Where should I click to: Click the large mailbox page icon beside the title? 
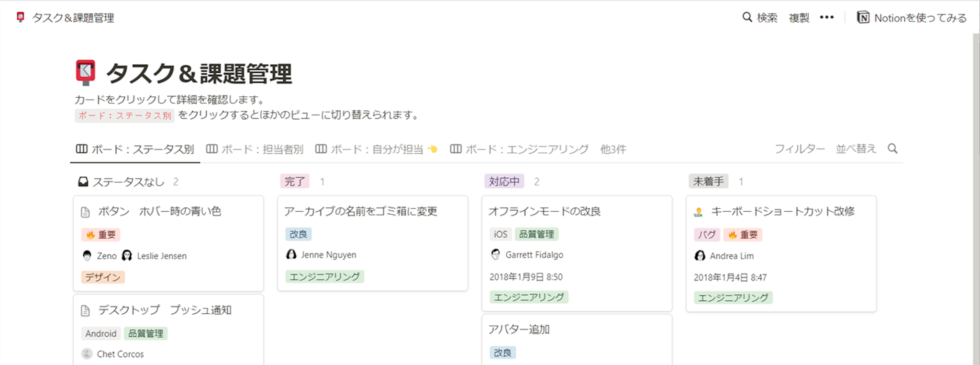pyautogui.click(x=86, y=73)
